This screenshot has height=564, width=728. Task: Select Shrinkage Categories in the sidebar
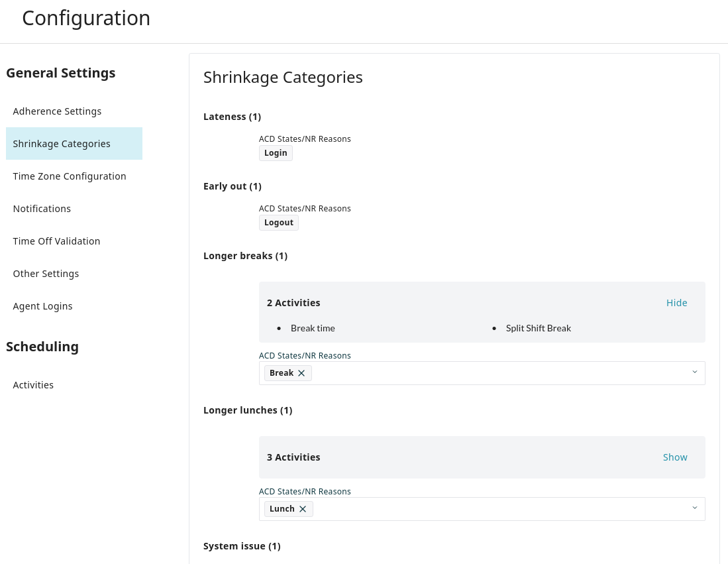[x=62, y=144]
